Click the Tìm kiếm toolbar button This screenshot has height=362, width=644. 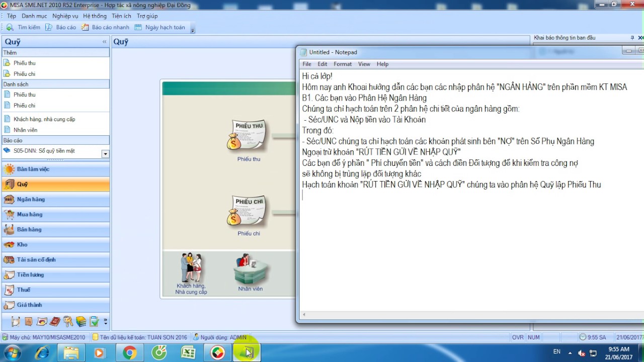[24, 27]
